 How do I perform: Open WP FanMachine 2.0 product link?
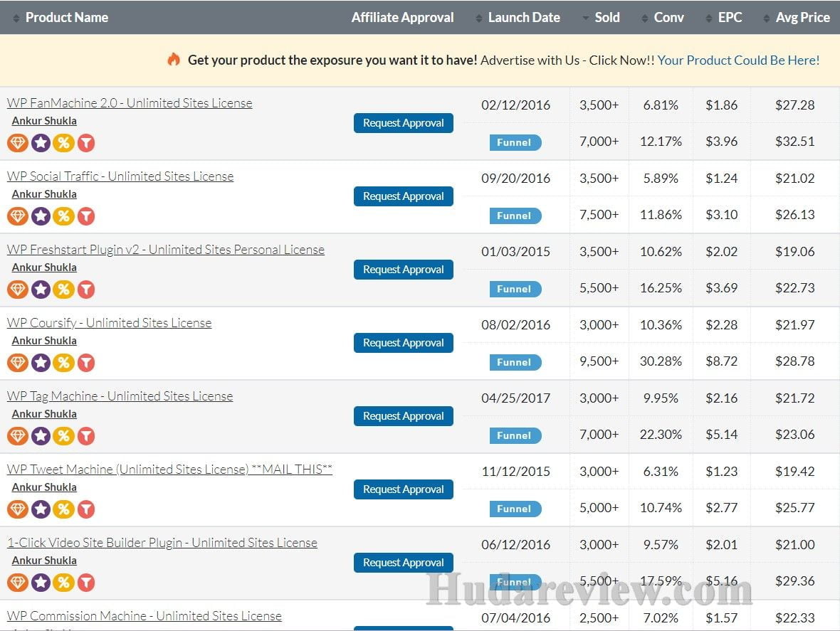(130, 102)
